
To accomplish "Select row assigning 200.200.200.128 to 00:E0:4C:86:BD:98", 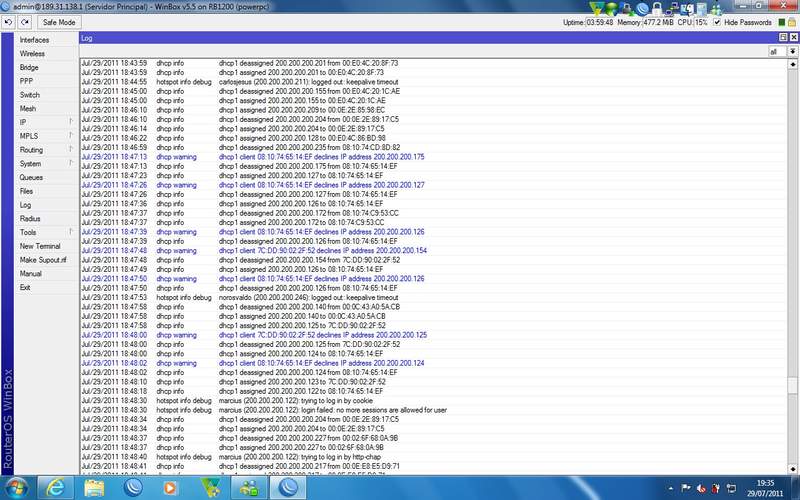I will 434,138.
